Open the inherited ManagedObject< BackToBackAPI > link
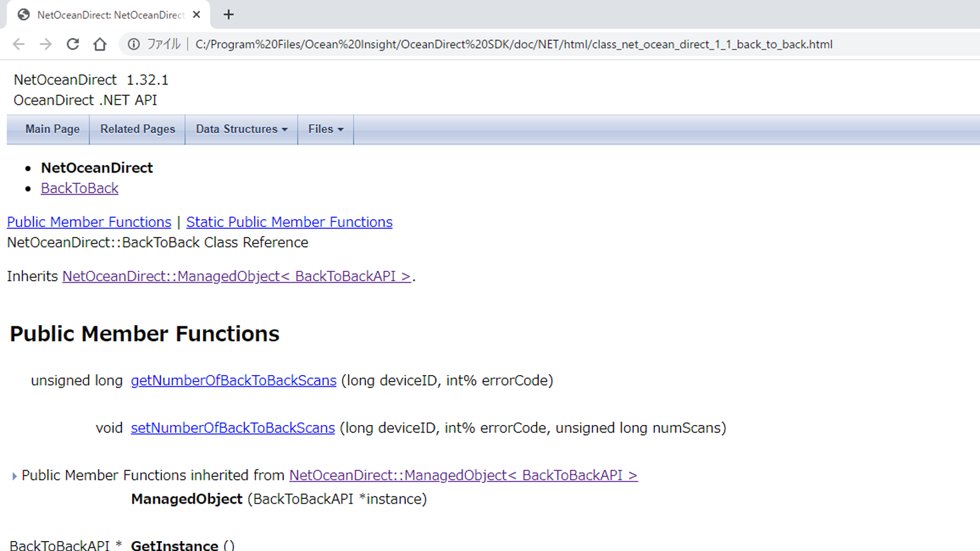This screenshot has height=551, width=980. pyautogui.click(x=237, y=276)
